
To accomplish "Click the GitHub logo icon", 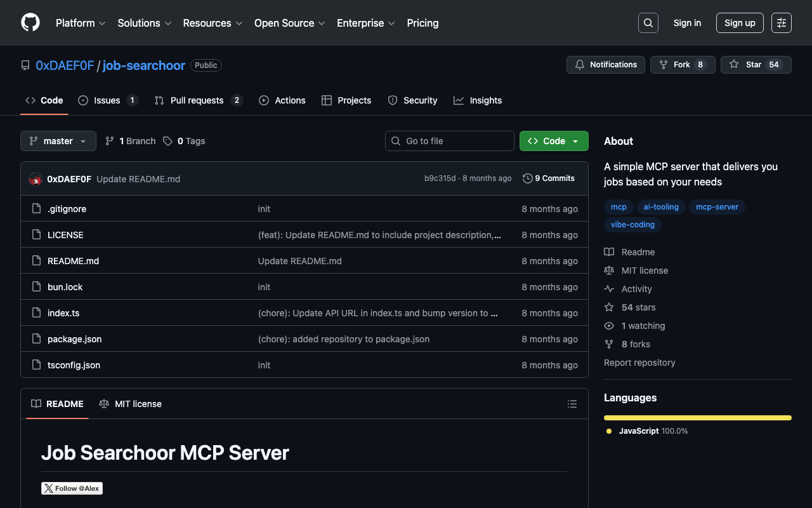I will click(30, 23).
